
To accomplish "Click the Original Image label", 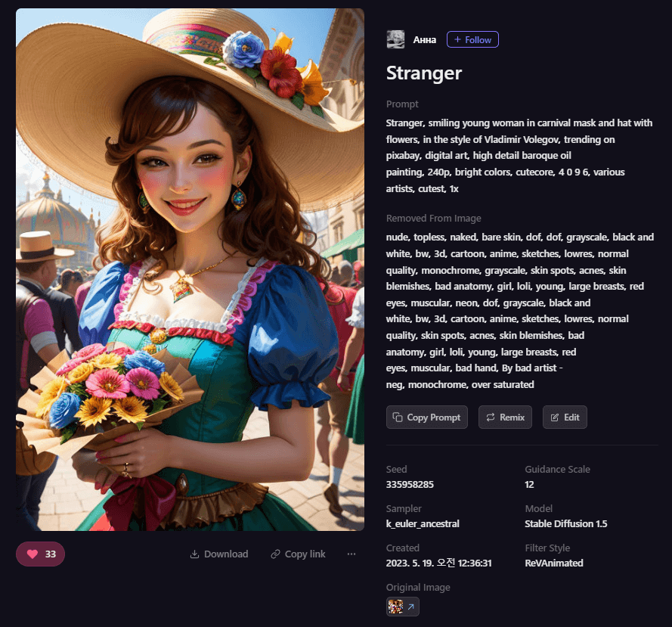I will [418, 587].
